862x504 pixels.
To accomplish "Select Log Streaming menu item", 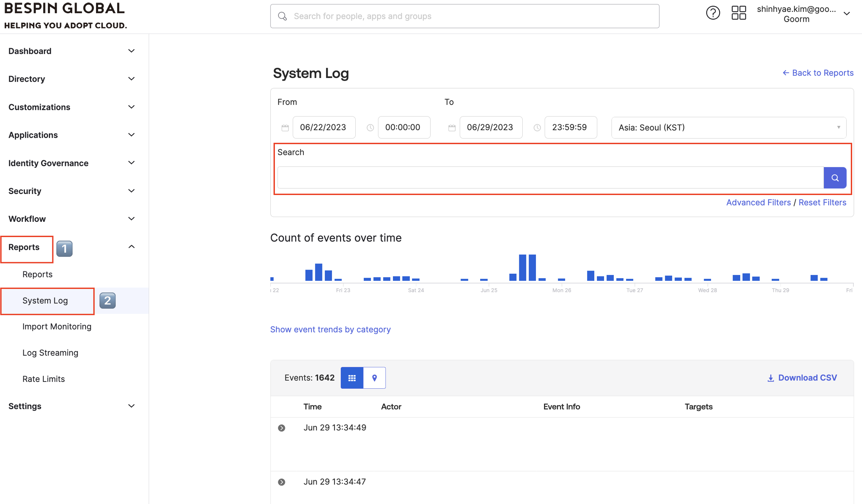I will pyautogui.click(x=50, y=352).
